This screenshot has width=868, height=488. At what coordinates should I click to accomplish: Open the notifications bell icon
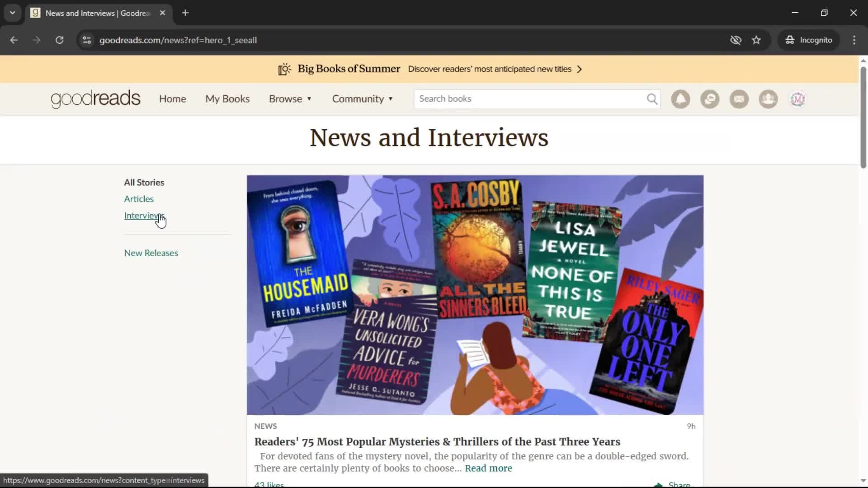click(680, 99)
